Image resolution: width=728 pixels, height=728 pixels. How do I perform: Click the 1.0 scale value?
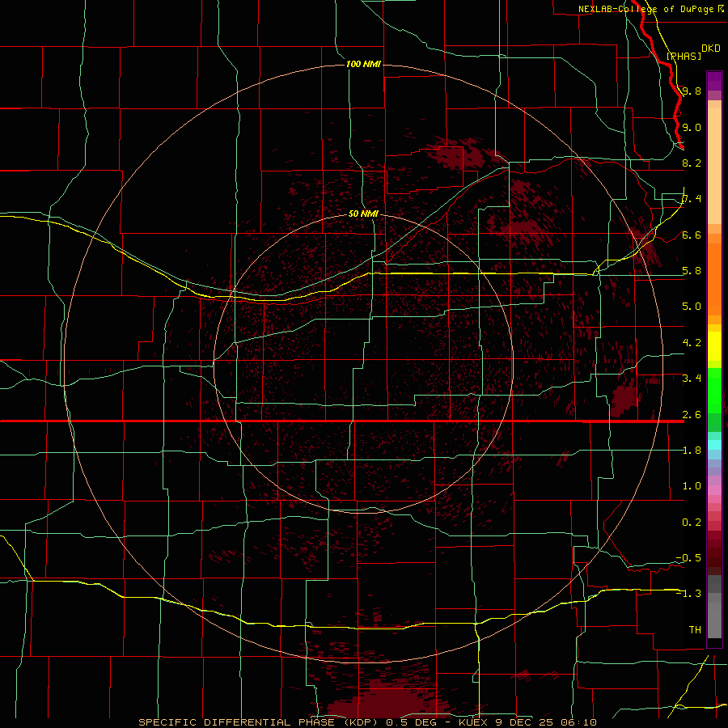(x=692, y=486)
